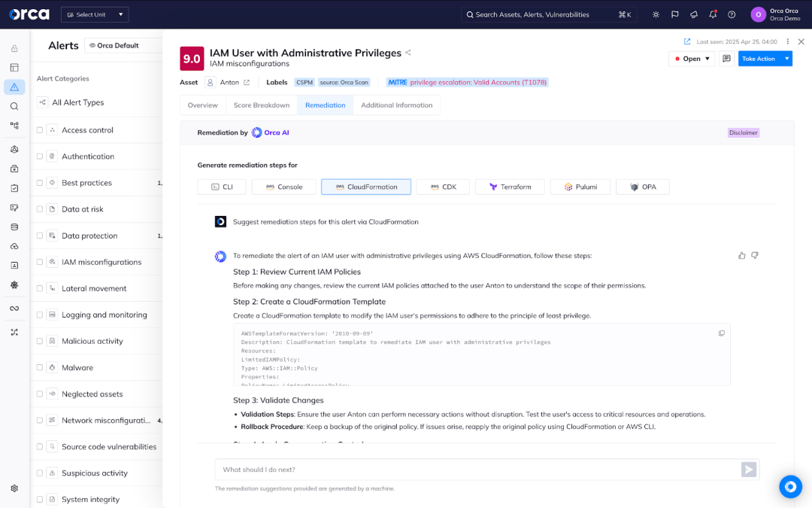The image size is (812, 508).
Task: Choose the Pulumi remediation option
Action: coord(580,187)
